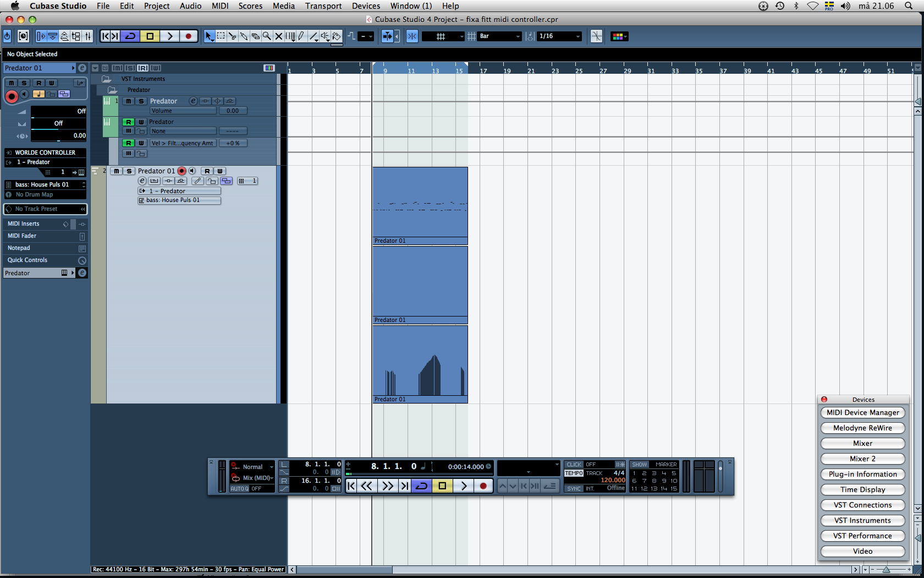Open Edit Instrument on Predator 01 track
924x578 pixels.
[x=142, y=181]
